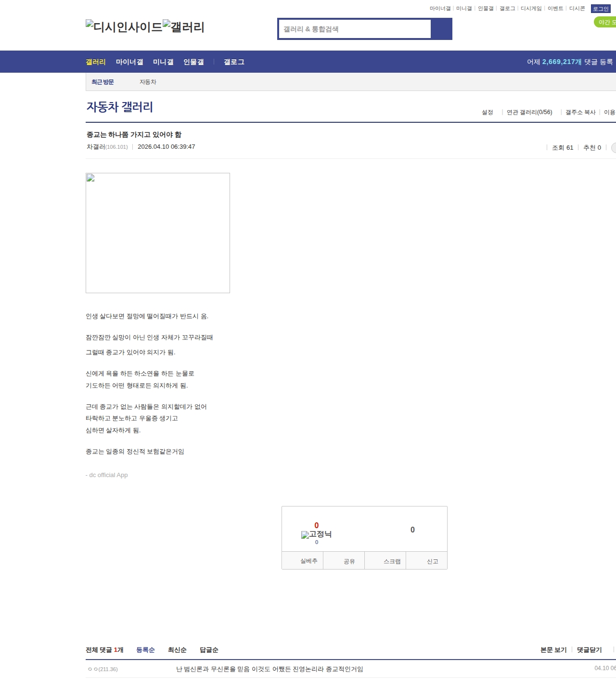This screenshot has width=616, height=687.
Task: Click the 2,669,217개 댓글 count
Action: [562, 62]
